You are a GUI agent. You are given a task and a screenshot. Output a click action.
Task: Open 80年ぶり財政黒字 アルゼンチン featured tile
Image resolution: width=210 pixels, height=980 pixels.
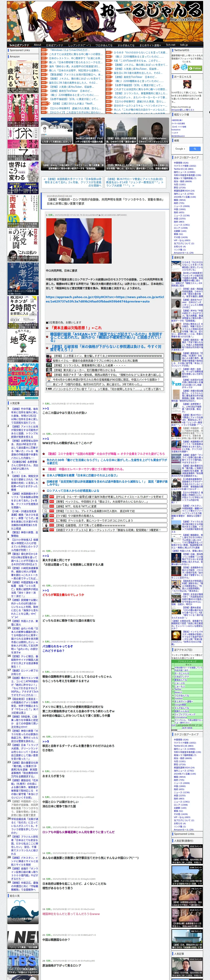[x=89, y=131]
